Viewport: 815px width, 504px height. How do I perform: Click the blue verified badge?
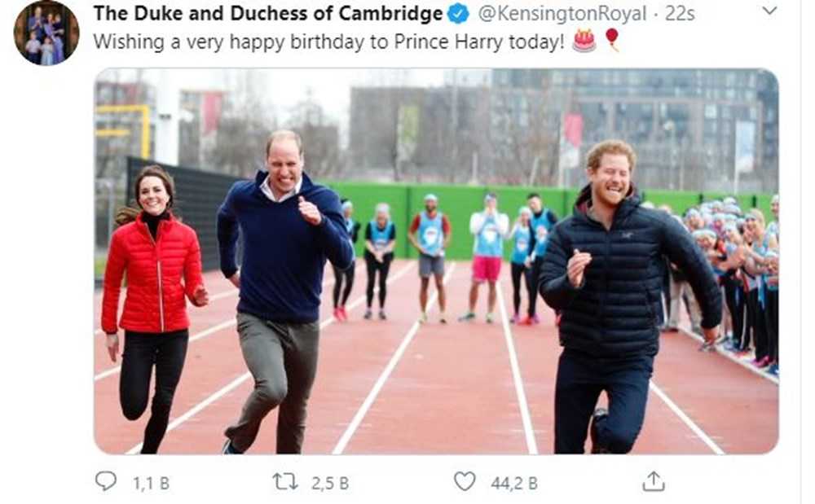click(460, 14)
